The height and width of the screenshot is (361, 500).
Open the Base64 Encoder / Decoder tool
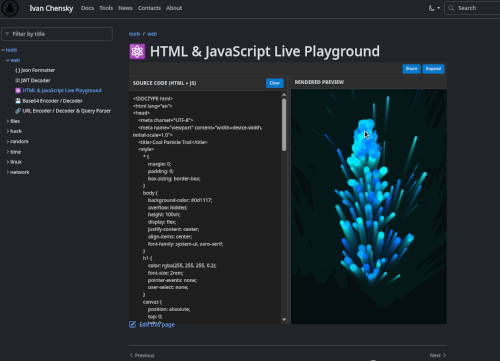tap(49, 101)
